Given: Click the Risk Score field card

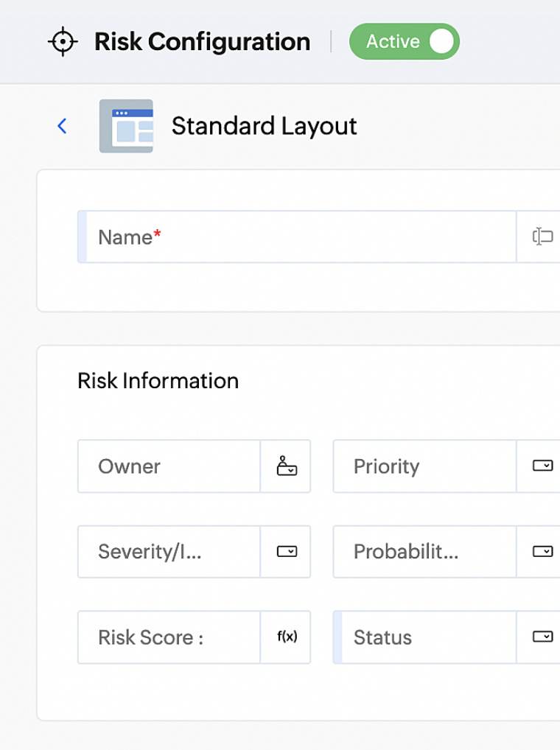Looking at the screenshot, I should pyautogui.click(x=169, y=637).
